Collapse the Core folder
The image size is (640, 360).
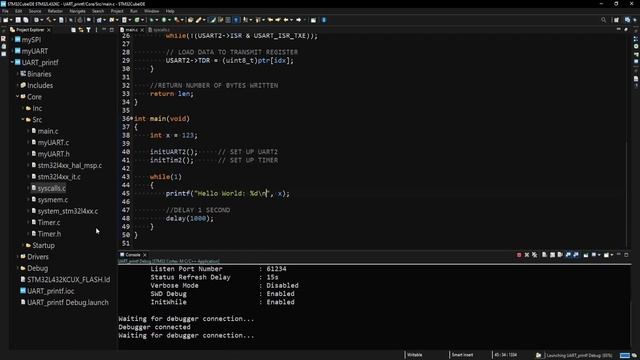pyautogui.click(x=18, y=97)
